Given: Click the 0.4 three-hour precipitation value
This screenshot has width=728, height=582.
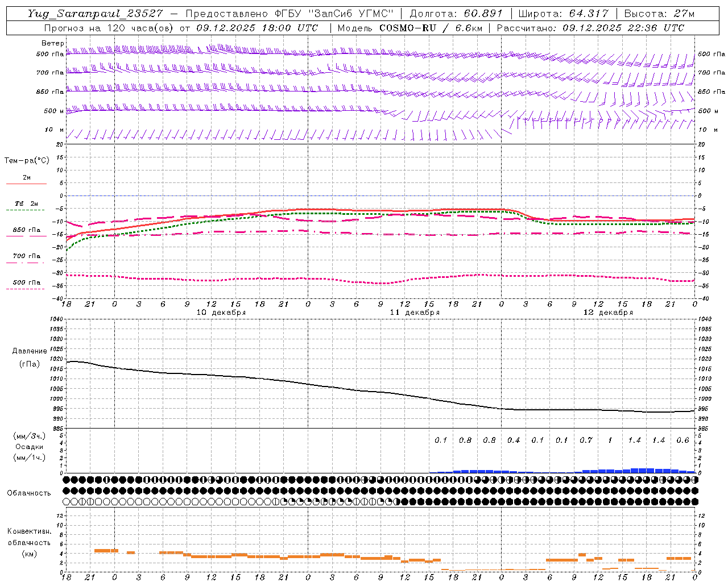Looking at the screenshot, I should tap(514, 440).
